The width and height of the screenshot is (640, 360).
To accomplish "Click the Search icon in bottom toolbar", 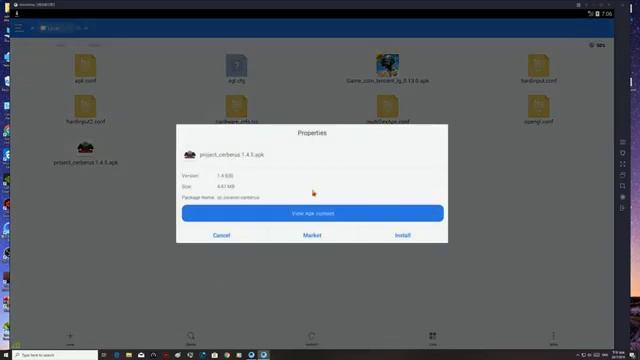I will coord(191,336).
